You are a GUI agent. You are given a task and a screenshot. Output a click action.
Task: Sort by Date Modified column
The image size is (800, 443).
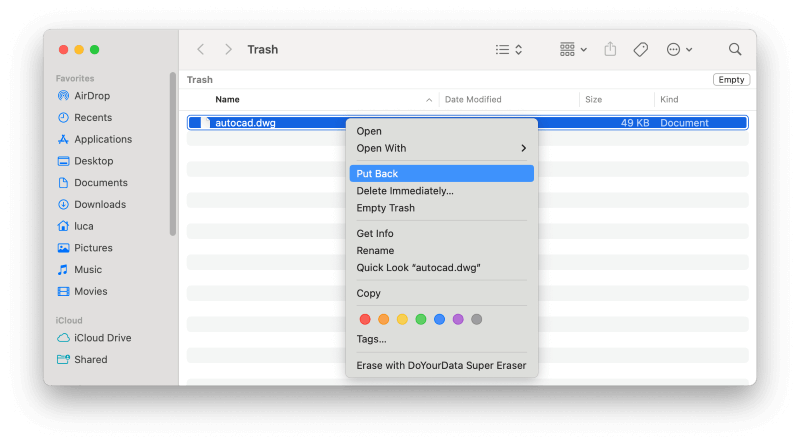click(473, 100)
